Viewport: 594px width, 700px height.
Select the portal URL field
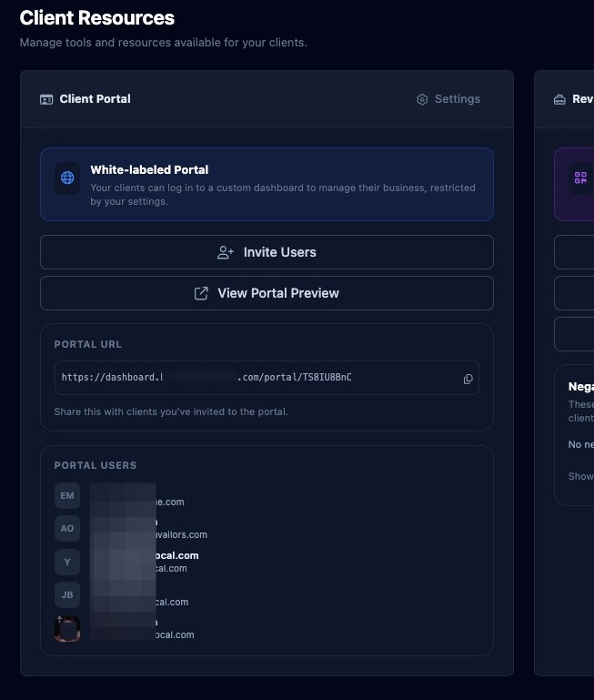(267, 378)
